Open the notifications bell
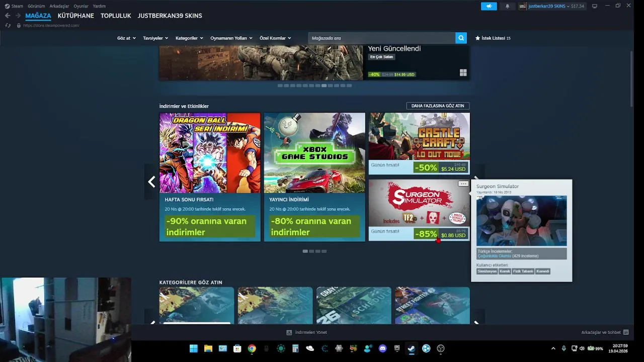This screenshot has height=362, width=644. 507,6
